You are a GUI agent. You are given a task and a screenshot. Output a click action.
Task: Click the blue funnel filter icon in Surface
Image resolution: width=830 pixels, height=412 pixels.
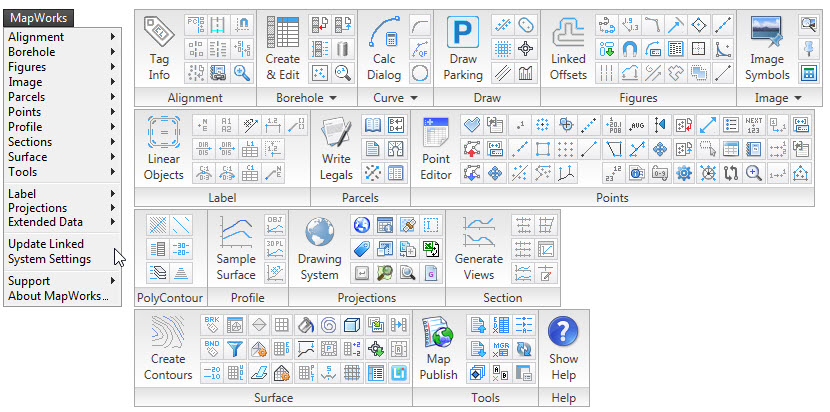point(234,348)
